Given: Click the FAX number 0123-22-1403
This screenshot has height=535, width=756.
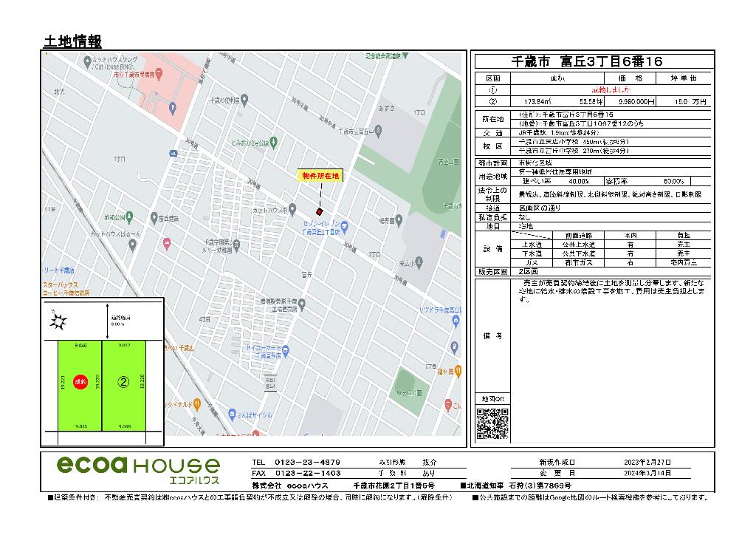Looking at the screenshot, I should pos(308,472).
